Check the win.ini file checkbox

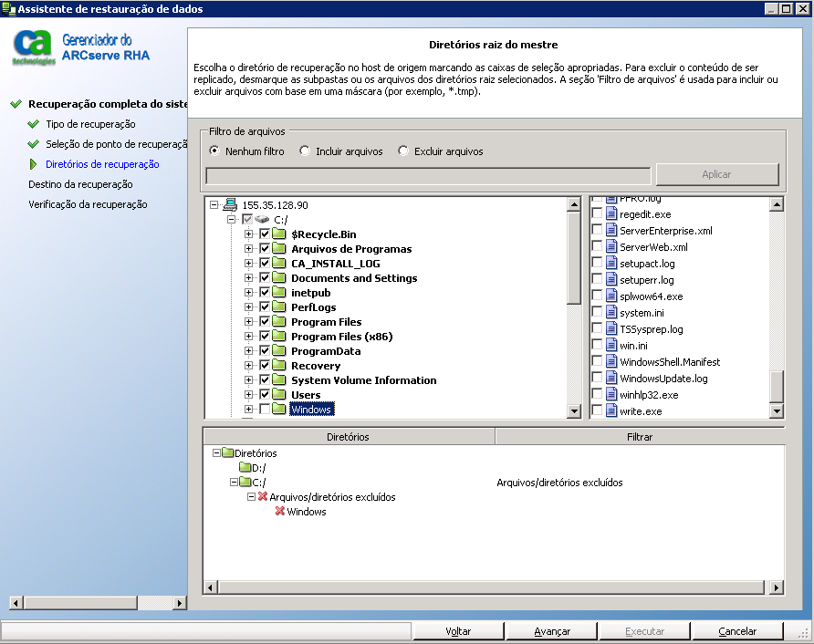point(597,346)
